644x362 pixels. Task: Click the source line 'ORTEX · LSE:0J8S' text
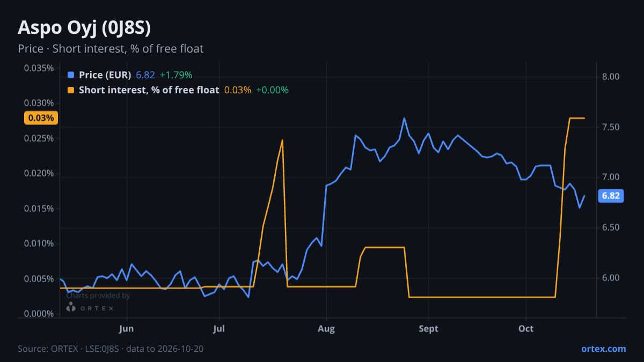coord(85,349)
